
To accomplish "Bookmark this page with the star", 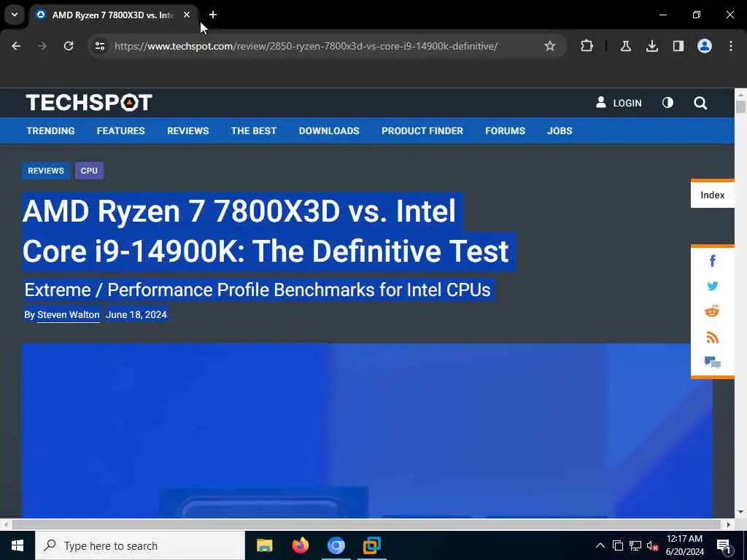I will [550, 46].
